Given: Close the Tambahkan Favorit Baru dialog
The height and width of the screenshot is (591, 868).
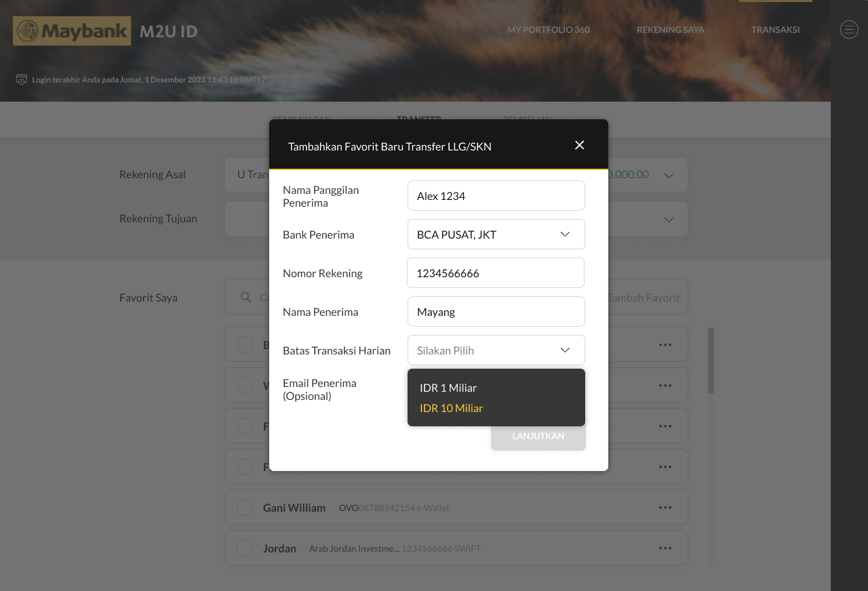Looking at the screenshot, I should [x=579, y=145].
